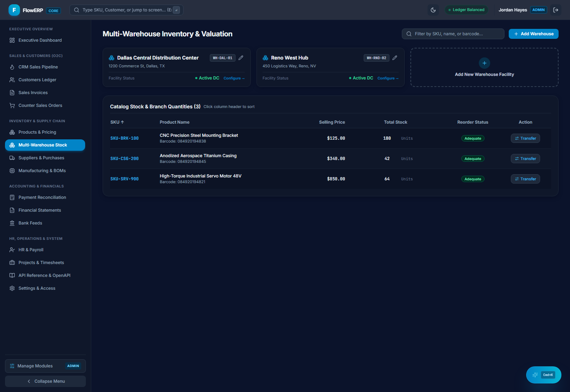Open Sales Invoices page
570x392 pixels.
[x=45, y=93]
